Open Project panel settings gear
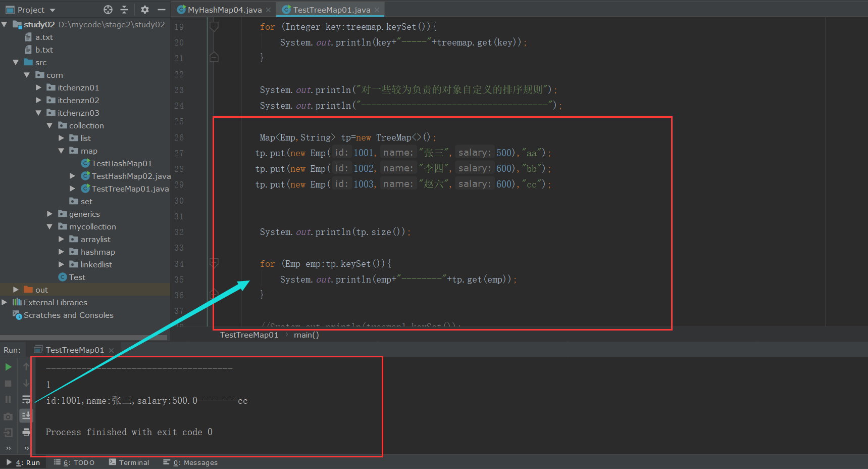 point(145,10)
